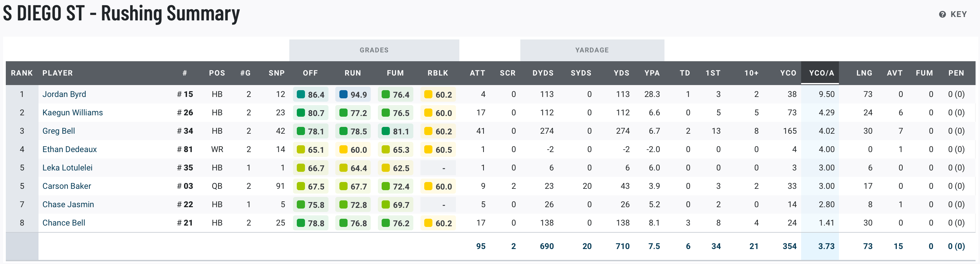Open Greg Bell's player link
The image size is (980, 264).
click(59, 131)
